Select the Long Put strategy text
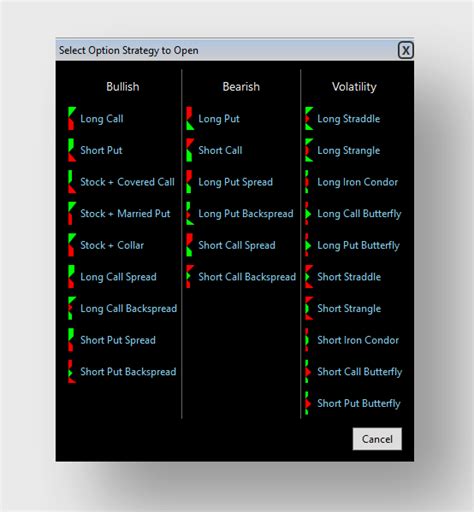Viewport: 474px width, 512px height. point(219,119)
